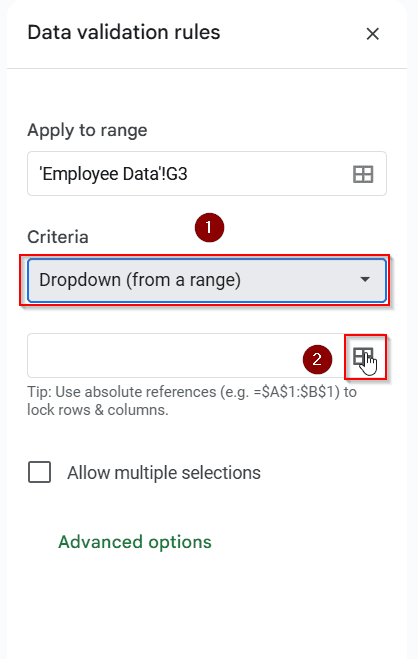The width and height of the screenshot is (418, 659).
Task: Click the select data range grid icon
Action: (363, 357)
